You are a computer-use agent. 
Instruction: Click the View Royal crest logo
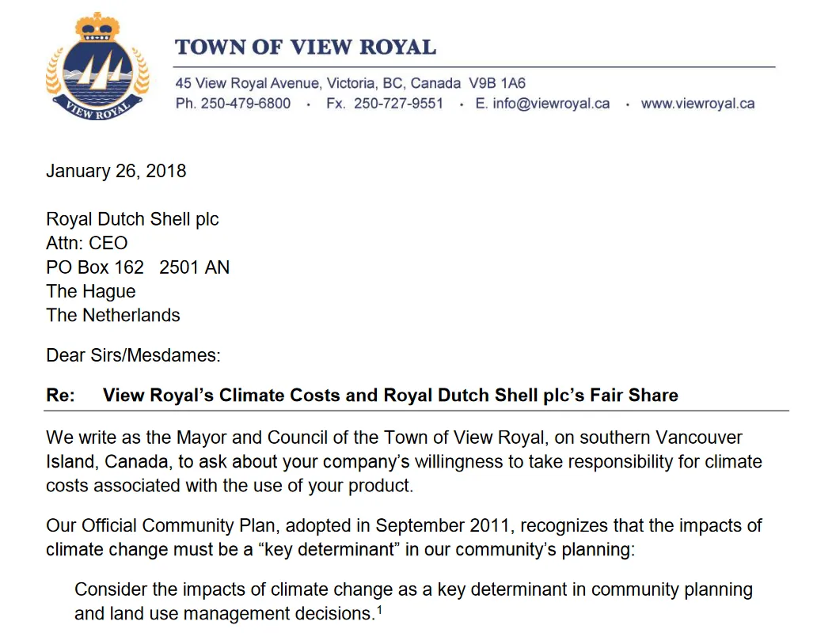pyautogui.click(x=98, y=66)
